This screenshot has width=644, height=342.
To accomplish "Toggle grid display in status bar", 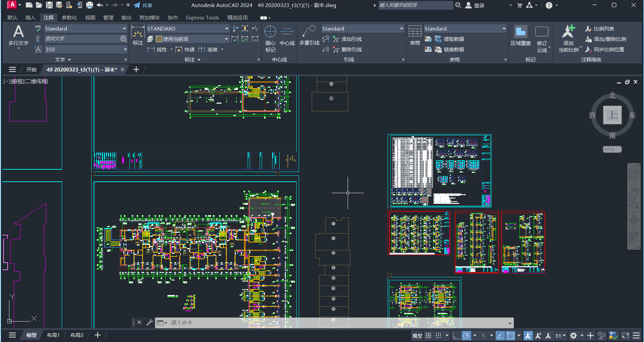I will pos(428,335).
